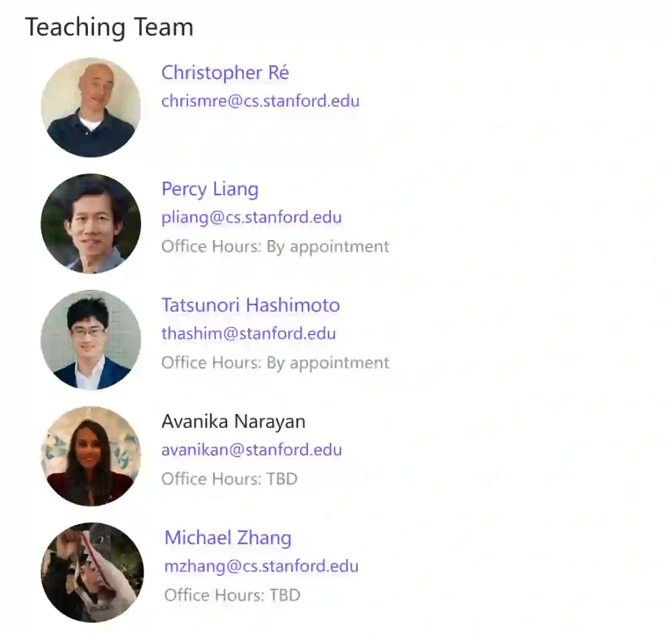This screenshot has width=672, height=633.
Task: Click the profile photo beside Christopher Ré's name
Action: 91,107
